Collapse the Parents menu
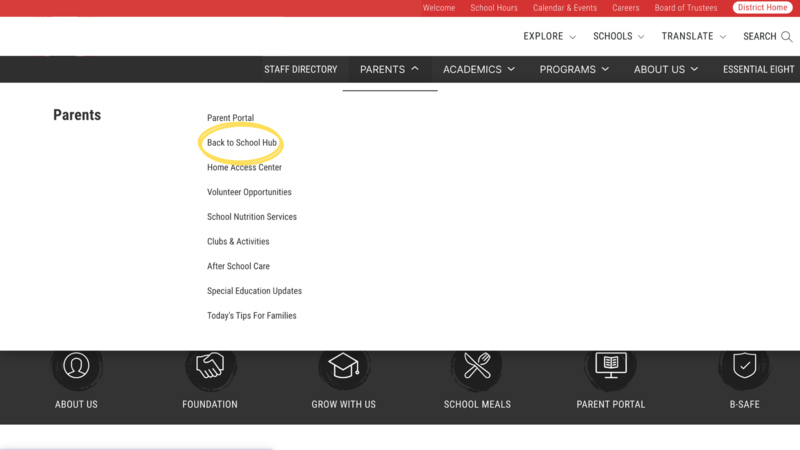800x450 pixels. click(x=389, y=70)
